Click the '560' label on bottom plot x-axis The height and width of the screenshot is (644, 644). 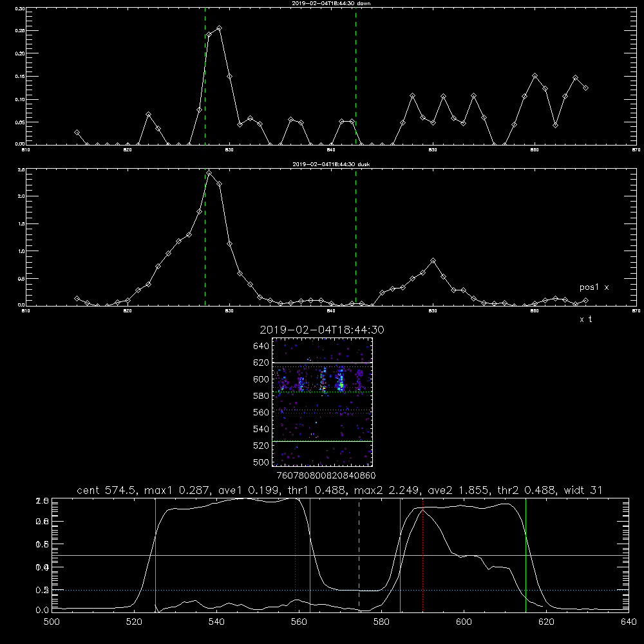[x=299, y=622]
